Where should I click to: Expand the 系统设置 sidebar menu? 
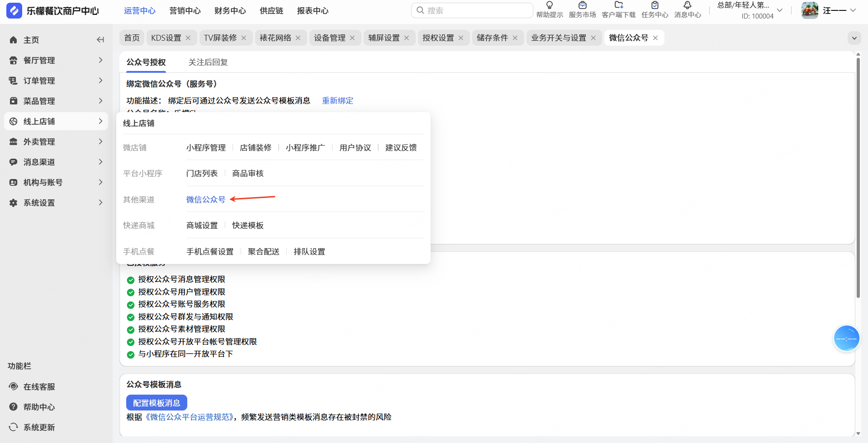[56, 203]
